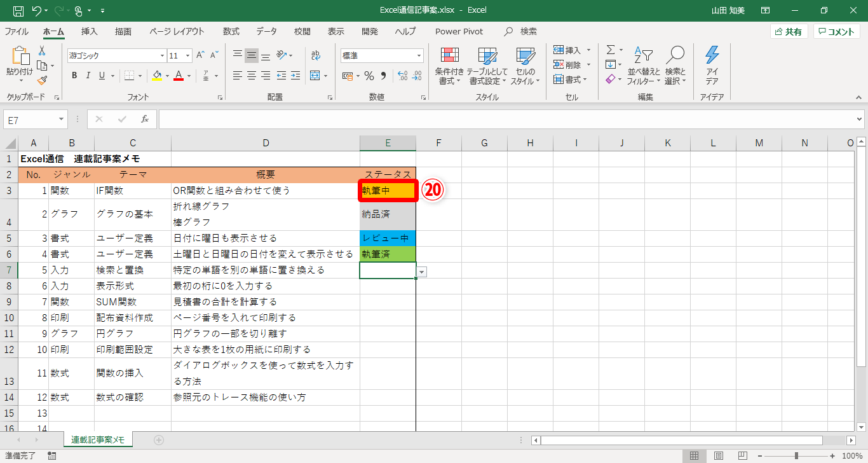Open the status dropdown arrow beside cell E7

[422, 272]
